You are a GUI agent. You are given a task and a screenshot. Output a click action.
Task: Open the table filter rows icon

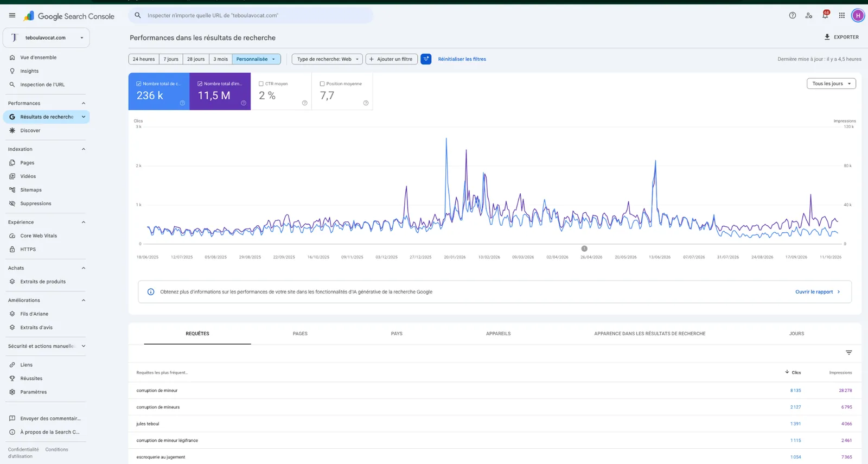click(849, 353)
